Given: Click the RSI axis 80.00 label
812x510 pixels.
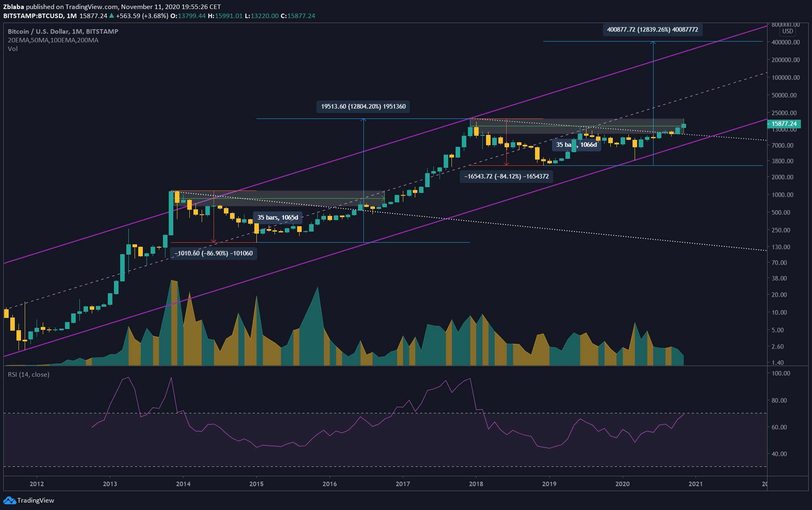Looking at the screenshot, I should point(779,401).
